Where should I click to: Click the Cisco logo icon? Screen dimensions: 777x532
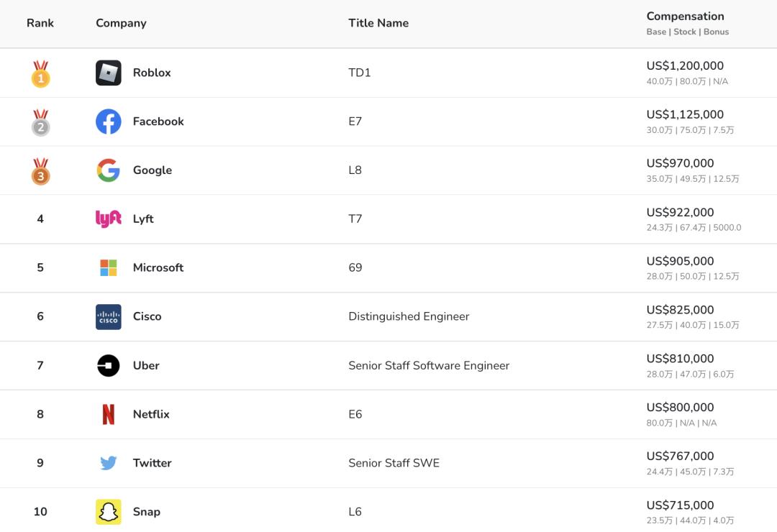coord(109,316)
